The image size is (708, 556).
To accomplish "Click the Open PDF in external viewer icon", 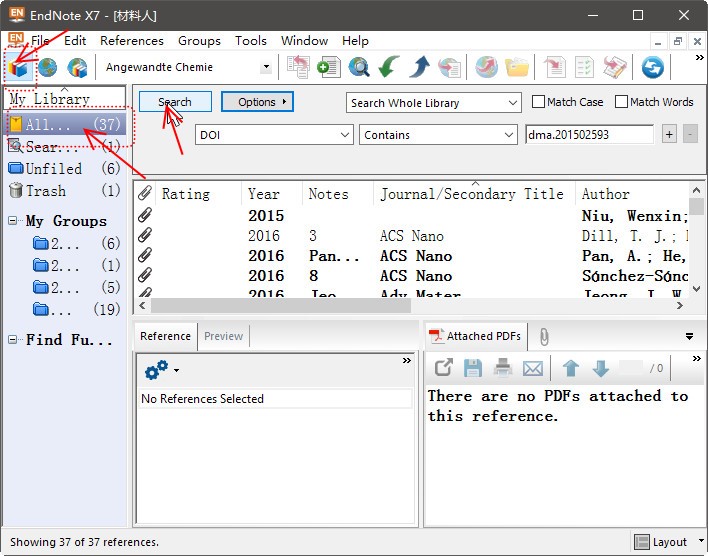I will [x=443, y=368].
